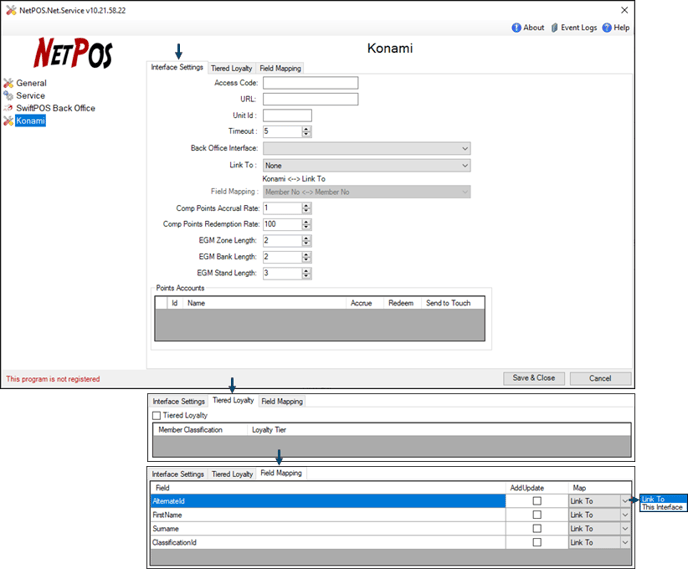Click the NetPOS app icon in title bar
The image size is (688, 569).
tap(11, 11)
